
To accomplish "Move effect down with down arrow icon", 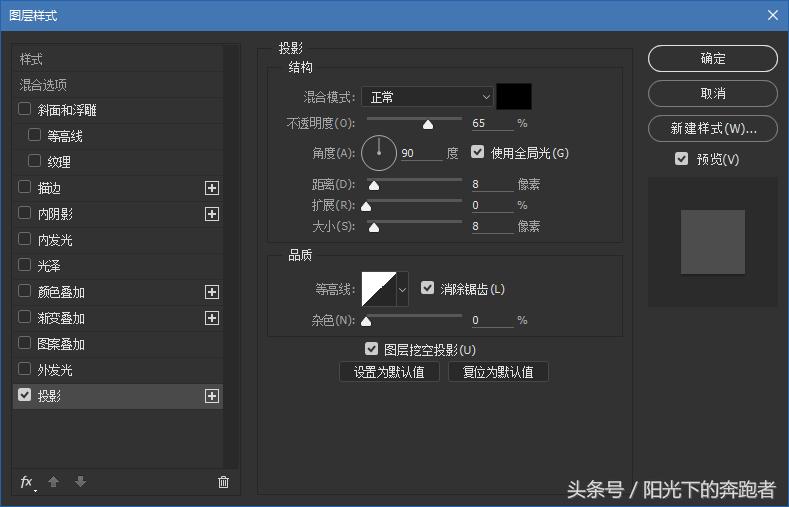I will (80, 482).
